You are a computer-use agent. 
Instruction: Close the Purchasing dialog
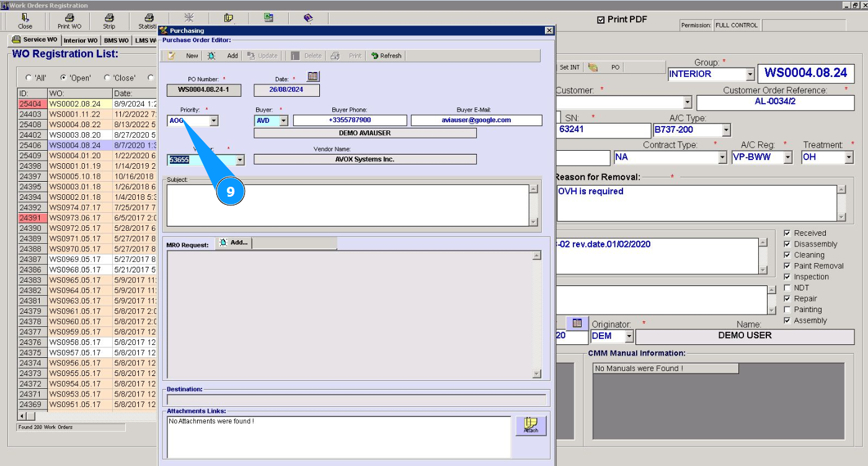(x=549, y=30)
